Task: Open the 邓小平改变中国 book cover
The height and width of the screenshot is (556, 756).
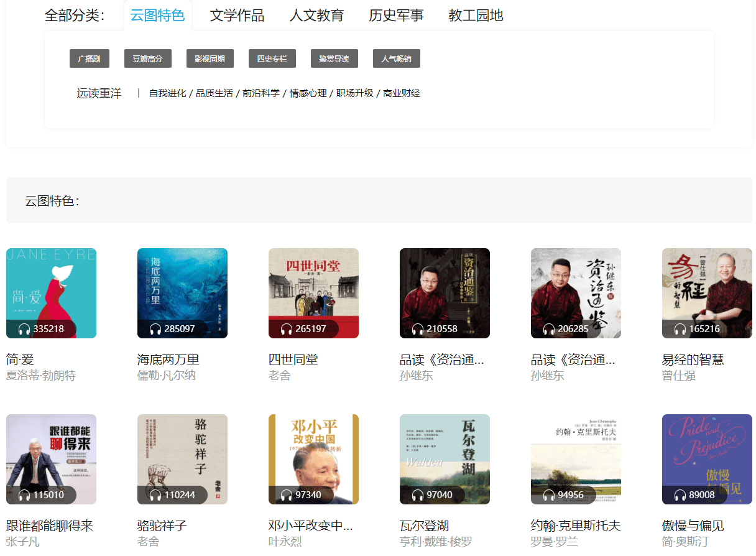Action: coord(313,459)
